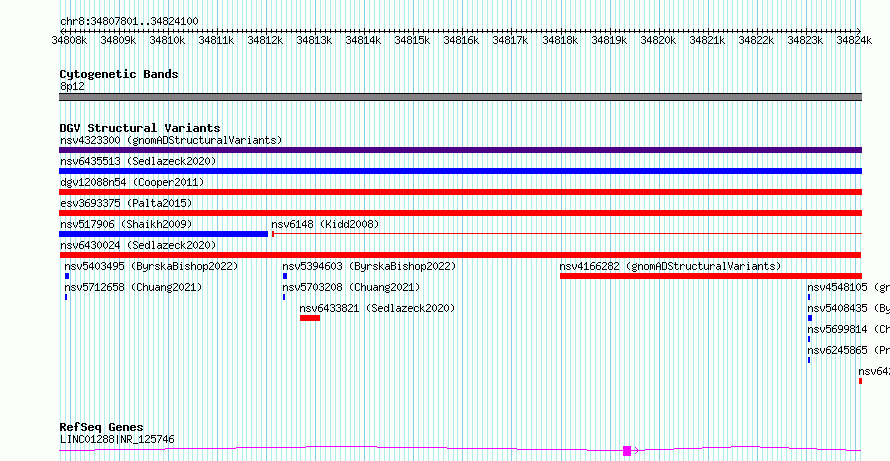The image size is (890, 461).
Task: Click the nsv4323300 gnomAD variant bar
Action: point(460,150)
